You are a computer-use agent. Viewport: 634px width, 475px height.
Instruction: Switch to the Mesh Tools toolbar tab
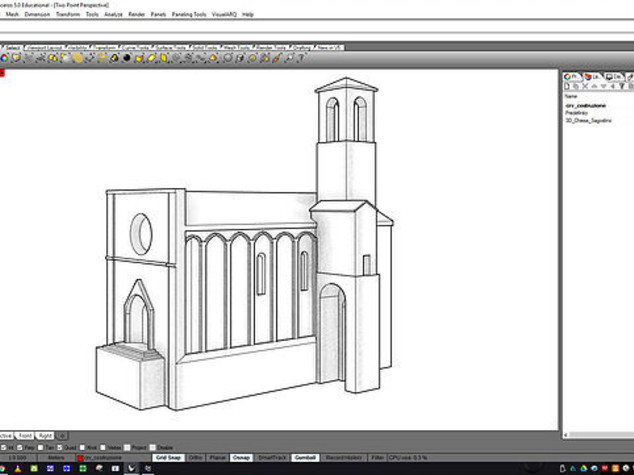[237, 47]
